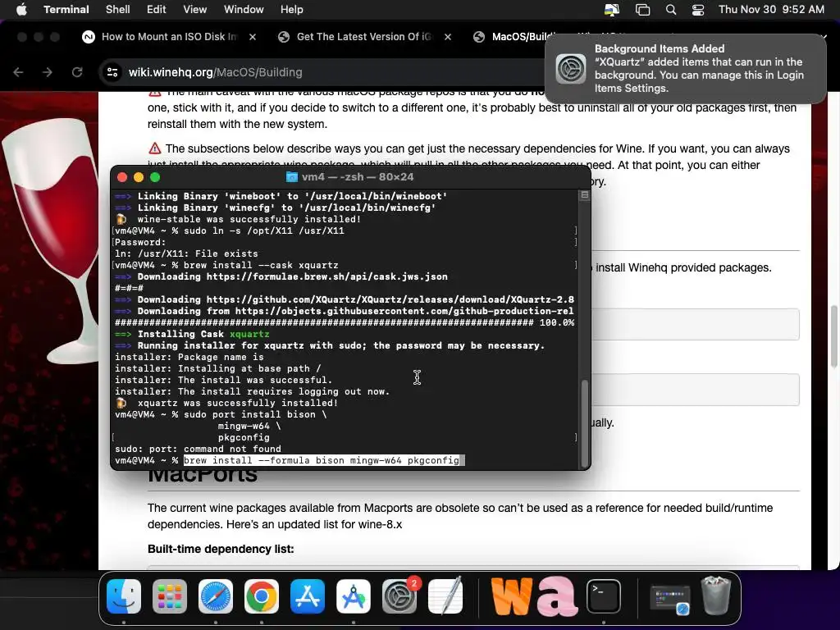The height and width of the screenshot is (630, 840).
Task: Open System Settings from the Dock
Action: coord(399,596)
